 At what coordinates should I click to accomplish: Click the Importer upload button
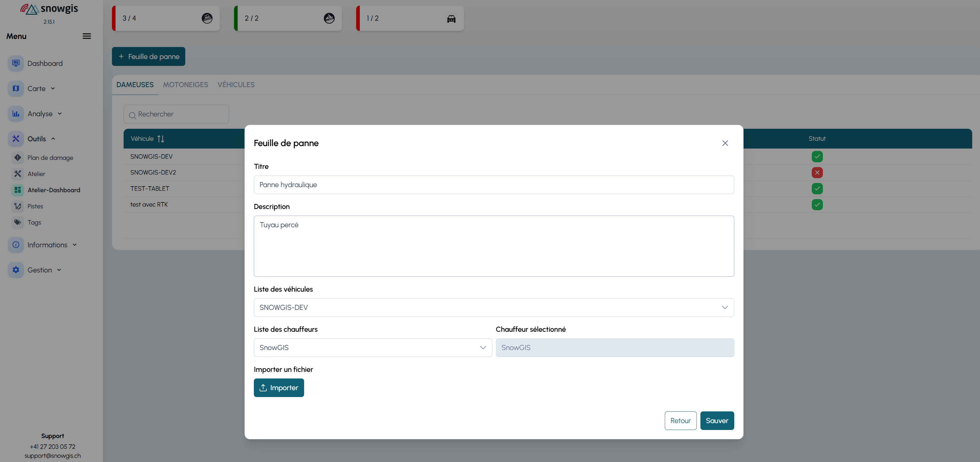tap(278, 387)
